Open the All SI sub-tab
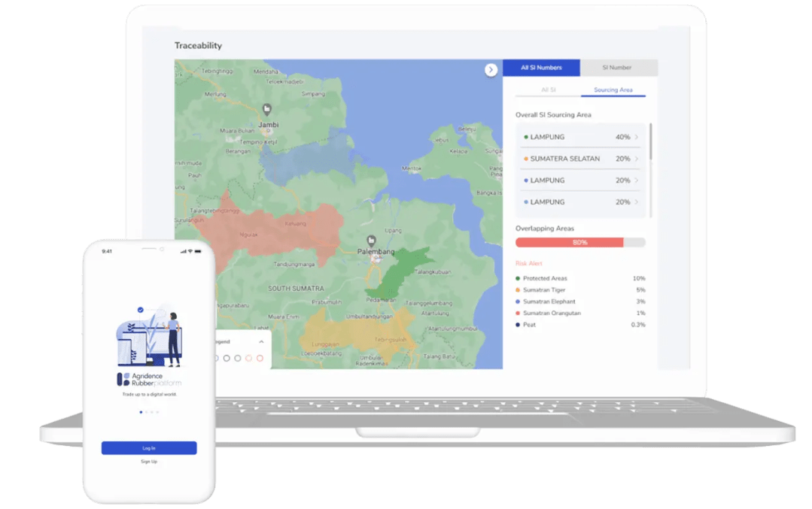The image size is (812, 509). point(549,90)
